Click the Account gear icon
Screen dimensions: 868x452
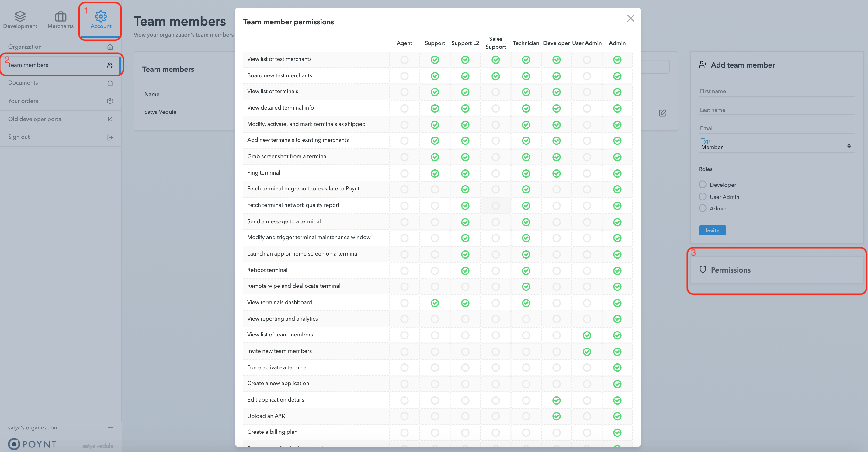[101, 16]
